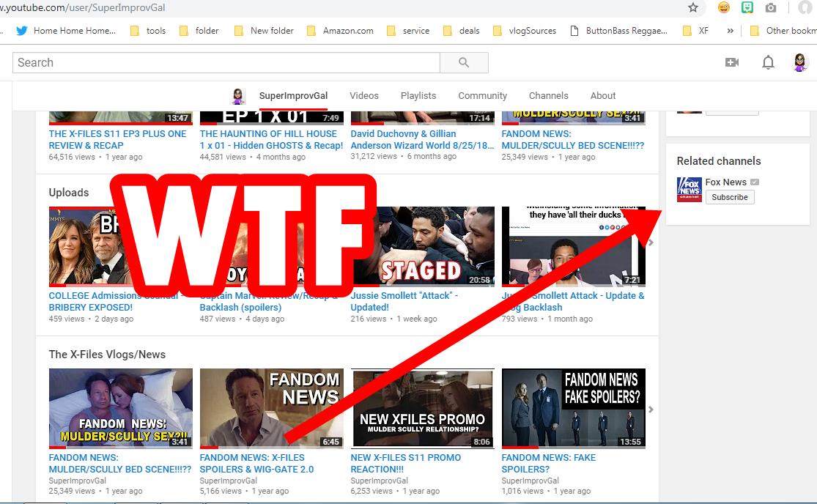Open the bookmarks folder named folder
817x504 pixels.
[x=199, y=31]
